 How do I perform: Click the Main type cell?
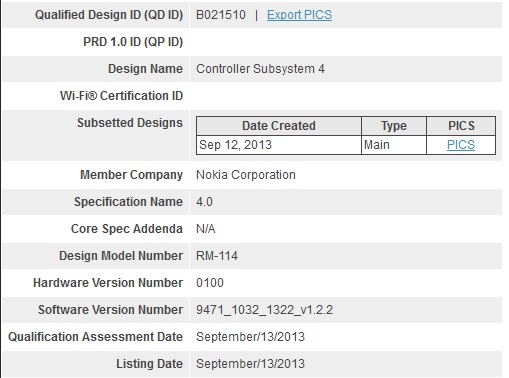coord(394,145)
